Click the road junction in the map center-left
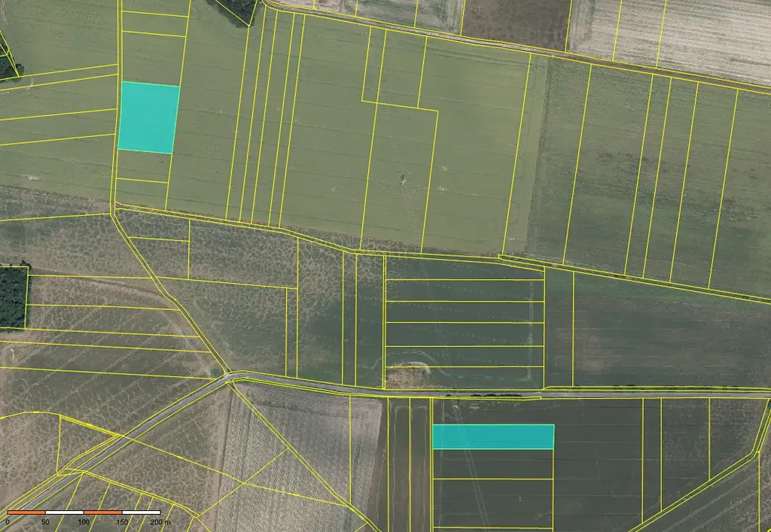This screenshot has width=771, height=532. tap(229, 375)
